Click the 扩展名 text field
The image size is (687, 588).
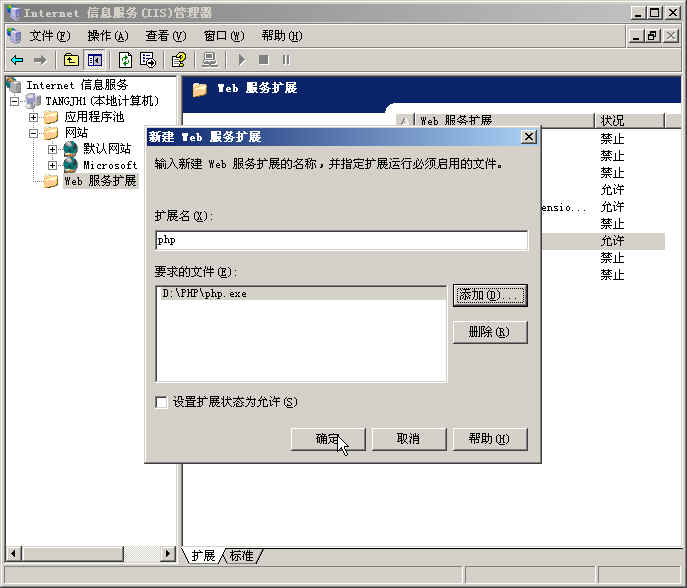(342, 240)
